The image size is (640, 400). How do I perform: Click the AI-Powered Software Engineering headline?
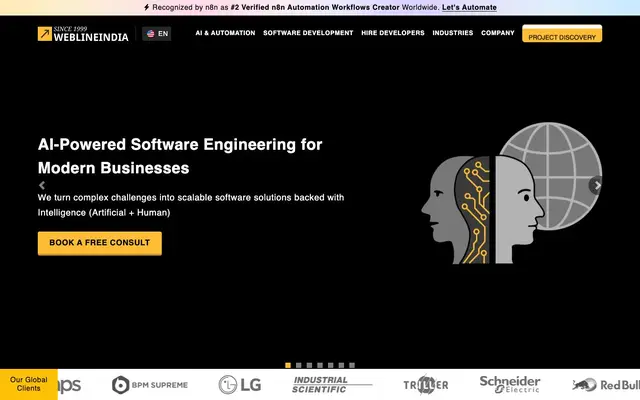pos(180,156)
